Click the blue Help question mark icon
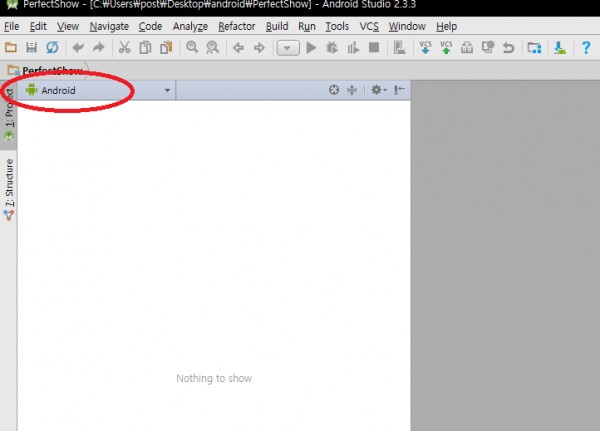600x431 pixels. 586,48
